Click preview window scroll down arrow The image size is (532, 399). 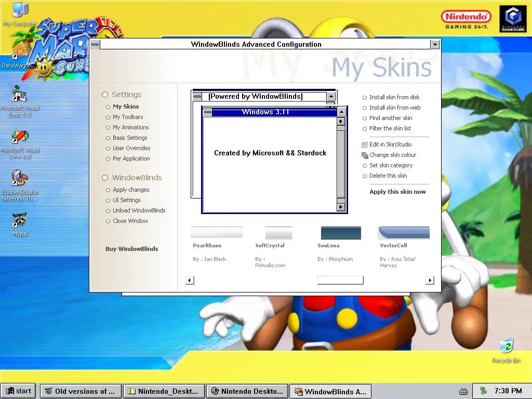coord(341,207)
